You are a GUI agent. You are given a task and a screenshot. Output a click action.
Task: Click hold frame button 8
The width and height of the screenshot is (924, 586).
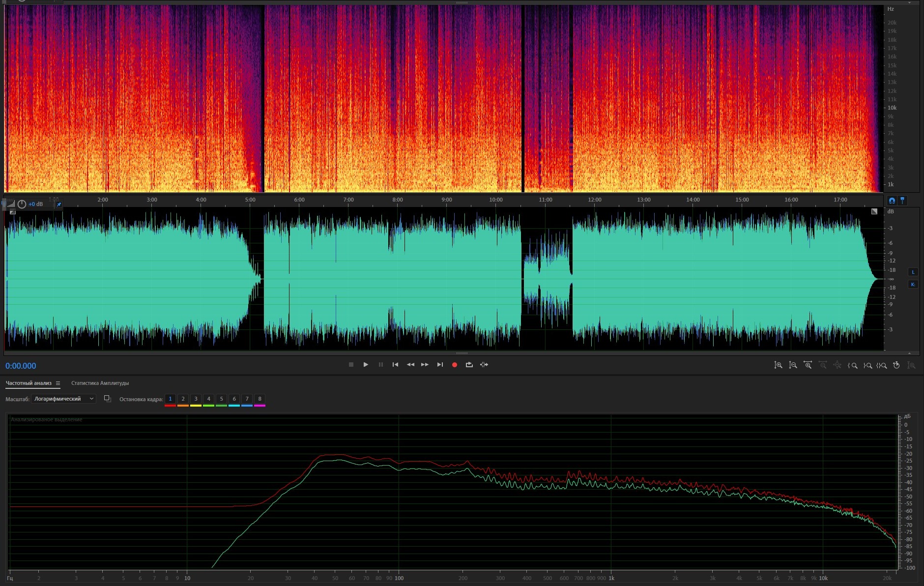pyautogui.click(x=260, y=399)
